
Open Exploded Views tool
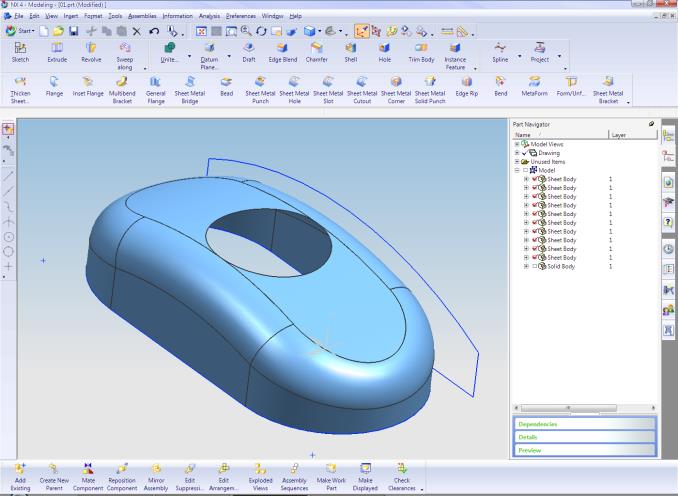260,477
